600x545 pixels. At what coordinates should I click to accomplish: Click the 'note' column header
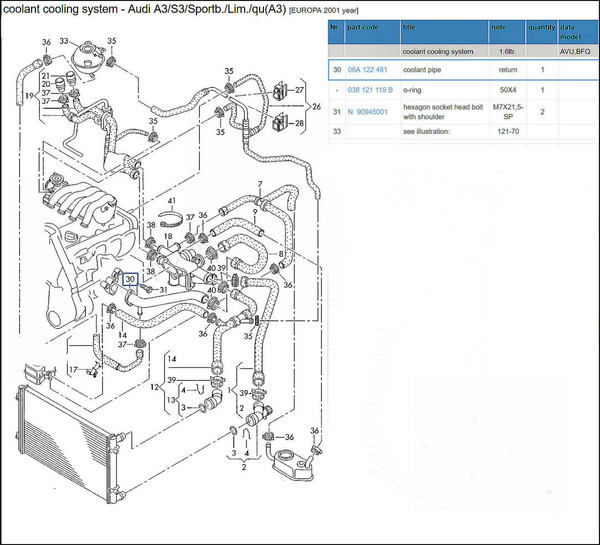click(497, 28)
